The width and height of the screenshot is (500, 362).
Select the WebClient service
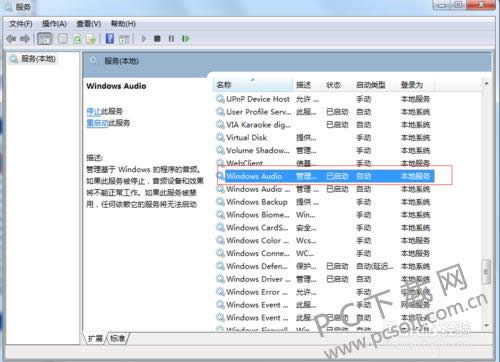[x=244, y=163]
